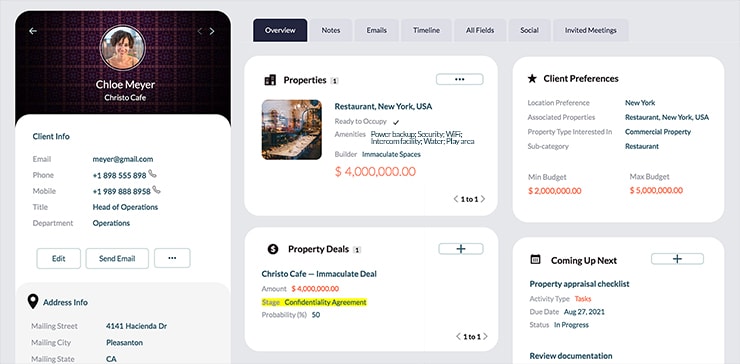Click the Address Info location pin icon
Screen dimensions: 740x364
tap(33, 302)
